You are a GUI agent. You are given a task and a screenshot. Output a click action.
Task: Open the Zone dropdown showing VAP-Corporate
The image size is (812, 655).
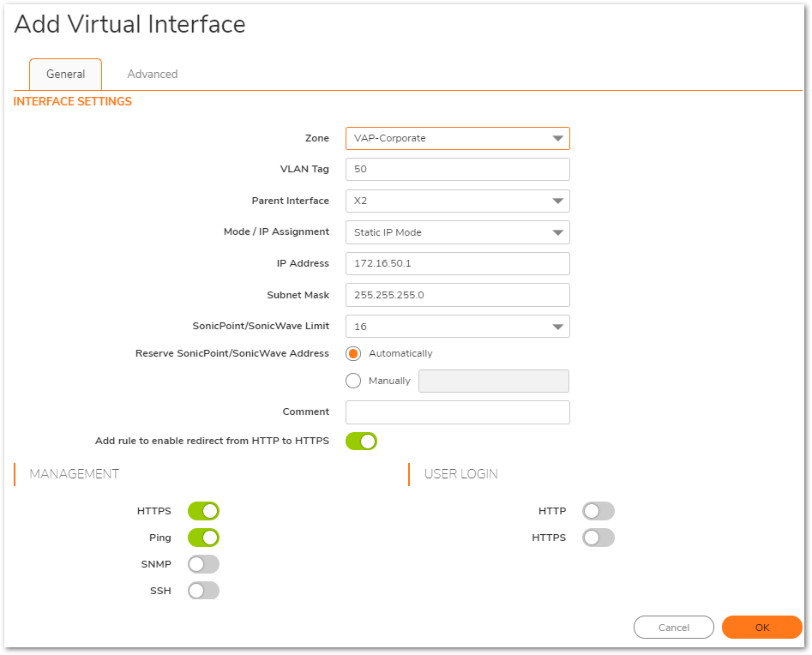pos(457,138)
